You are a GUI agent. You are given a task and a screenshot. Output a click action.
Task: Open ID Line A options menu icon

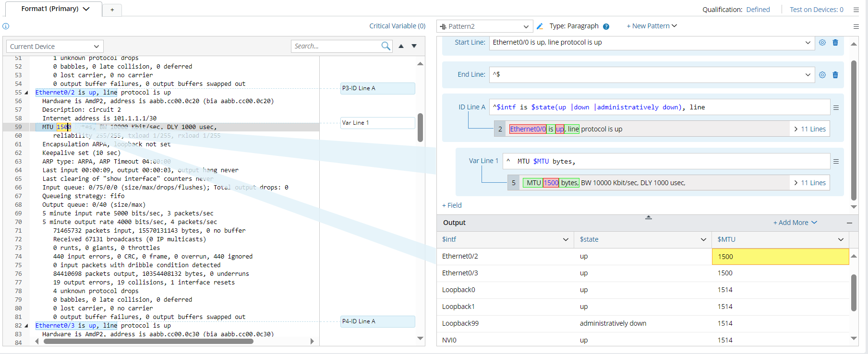(836, 108)
